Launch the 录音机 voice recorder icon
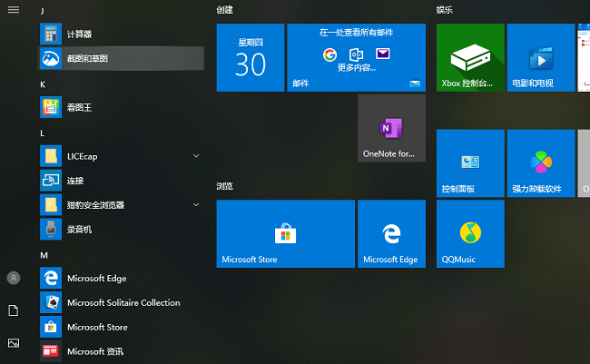590x364 pixels. 51,230
